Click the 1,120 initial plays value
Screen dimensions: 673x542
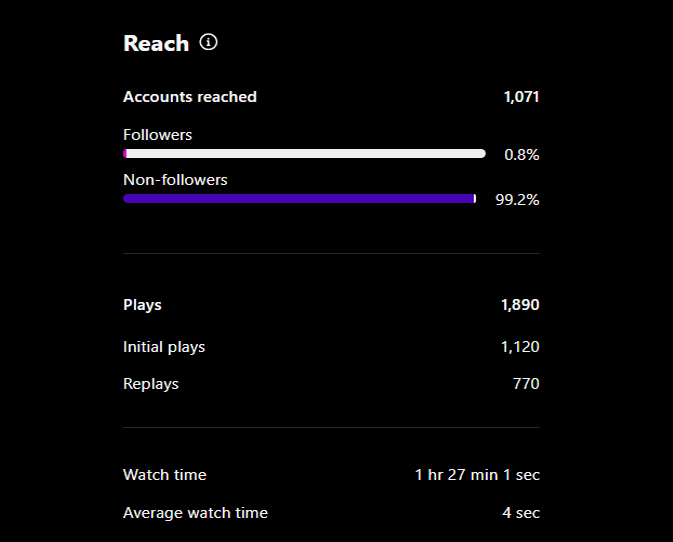pos(520,347)
